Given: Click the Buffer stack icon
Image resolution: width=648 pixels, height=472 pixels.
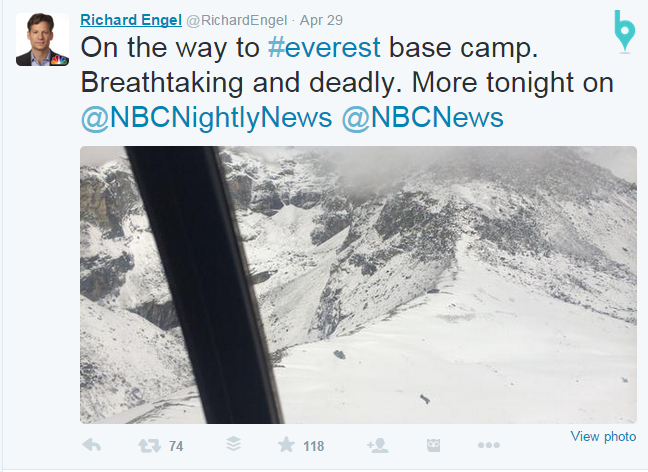Looking at the screenshot, I should click(232, 445).
